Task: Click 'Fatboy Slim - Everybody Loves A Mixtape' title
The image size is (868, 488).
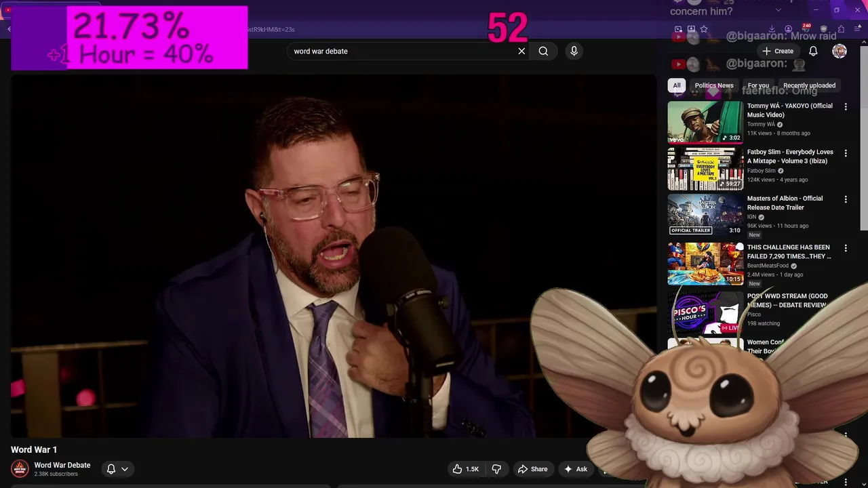Action: (x=790, y=157)
